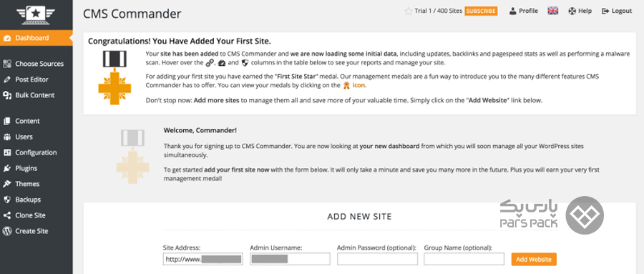Focus the Admin Username input field

click(x=290, y=259)
